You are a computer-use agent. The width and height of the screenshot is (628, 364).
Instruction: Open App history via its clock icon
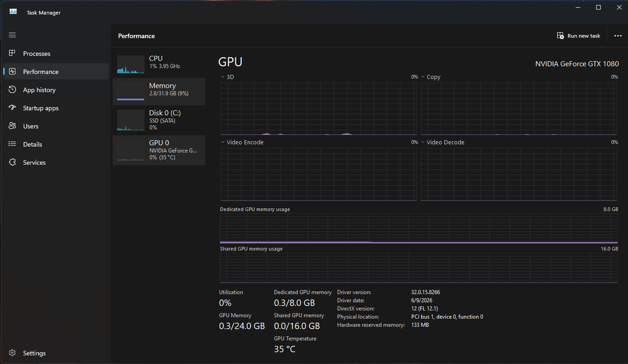[12, 90]
